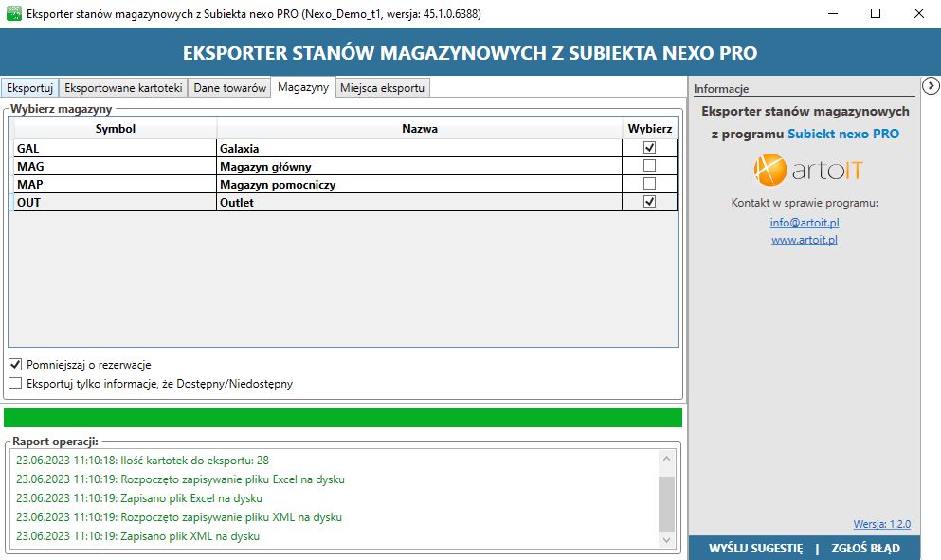
Task: Enable export for Magazyn główny
Action: (650, 165)
